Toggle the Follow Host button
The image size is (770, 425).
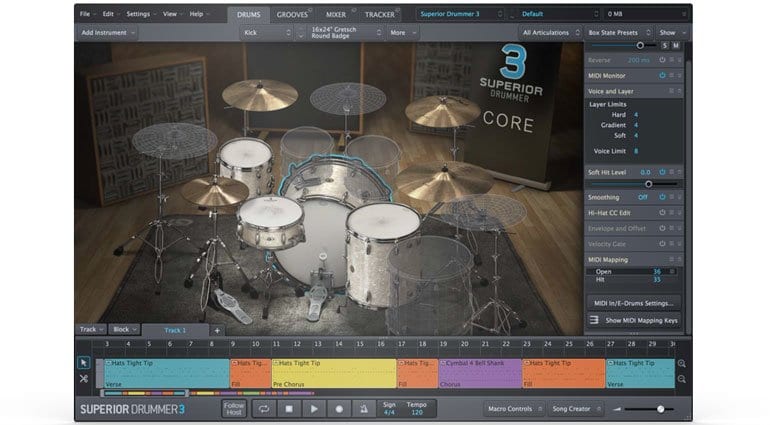point(234,409)
